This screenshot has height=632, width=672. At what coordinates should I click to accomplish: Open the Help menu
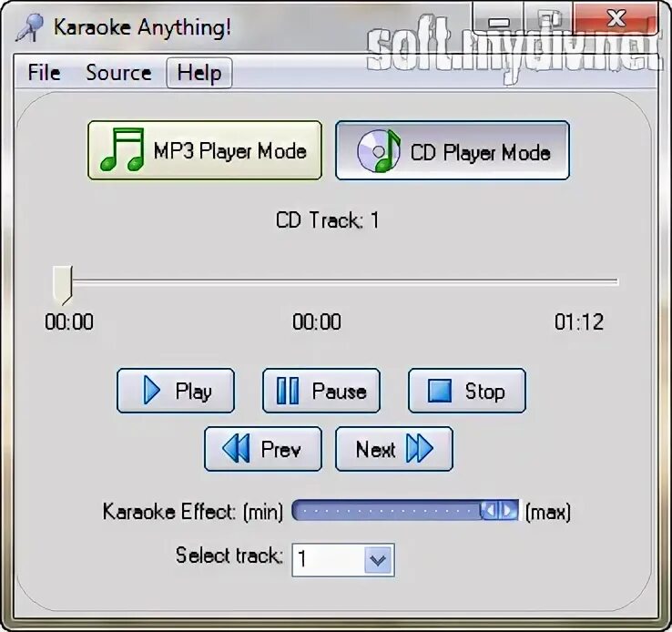(x=199, y=73)
